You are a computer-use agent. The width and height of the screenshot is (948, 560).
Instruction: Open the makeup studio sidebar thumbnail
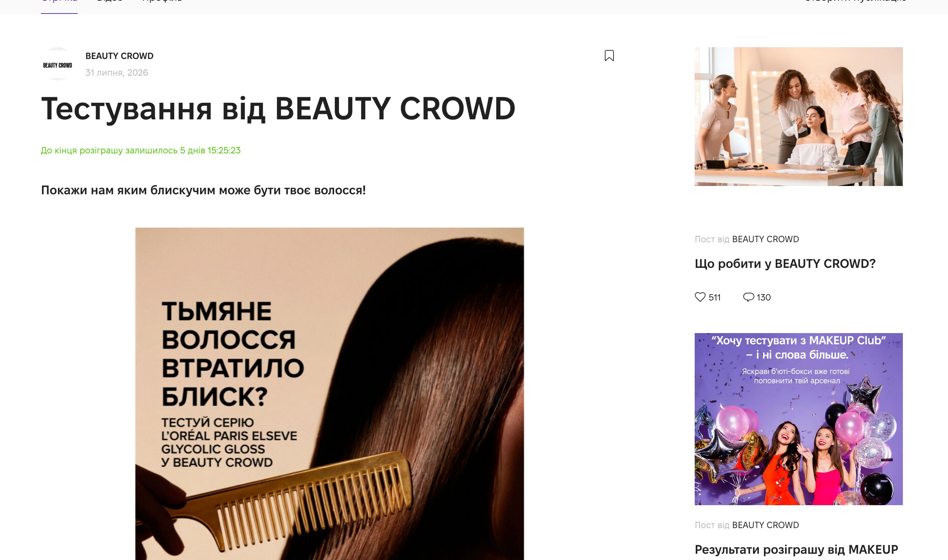click(x=798, y=116)
